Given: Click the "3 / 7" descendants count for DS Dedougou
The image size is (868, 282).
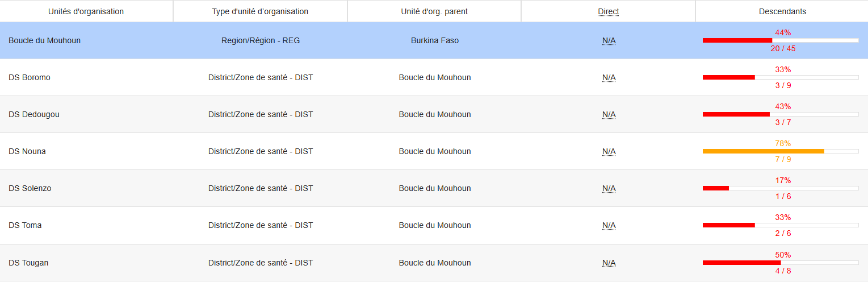Looking at the screenshot, I should click(783, 122).
